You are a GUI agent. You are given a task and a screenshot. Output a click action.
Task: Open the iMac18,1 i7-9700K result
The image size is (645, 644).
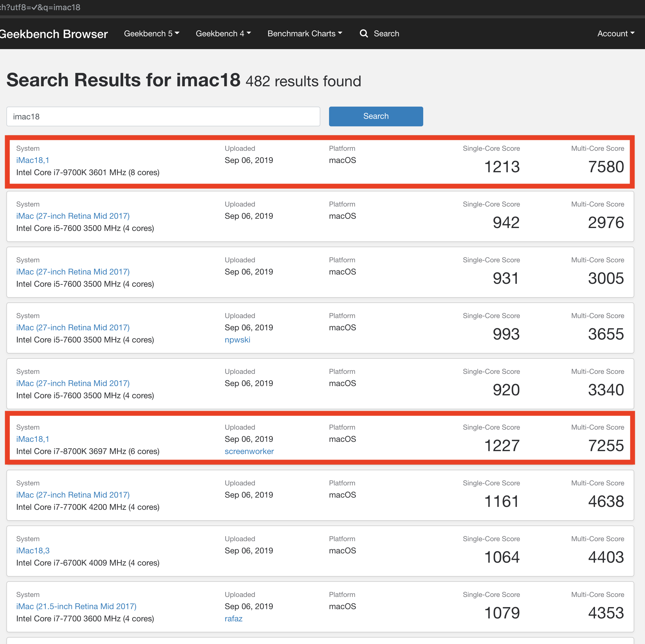(33, 160)
